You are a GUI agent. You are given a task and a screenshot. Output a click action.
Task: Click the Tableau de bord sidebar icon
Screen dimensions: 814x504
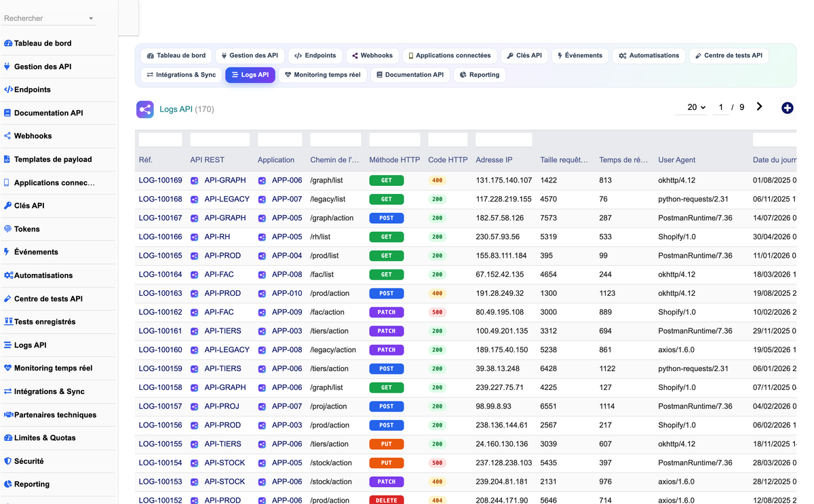click(8, 43)
